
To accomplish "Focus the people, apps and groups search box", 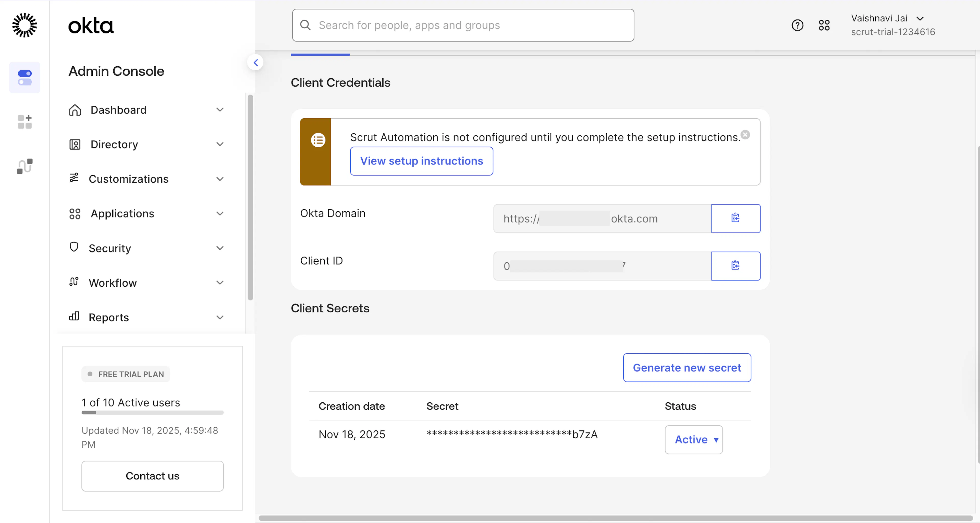I will 463,25.
